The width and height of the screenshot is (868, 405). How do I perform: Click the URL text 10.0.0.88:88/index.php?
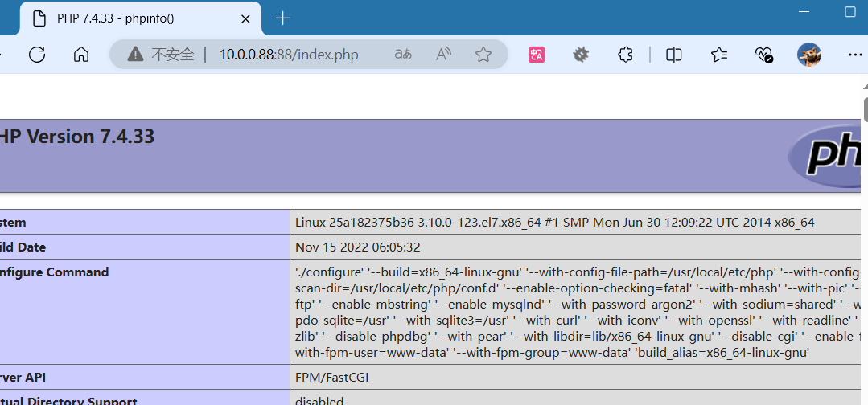tap(289, 55)
